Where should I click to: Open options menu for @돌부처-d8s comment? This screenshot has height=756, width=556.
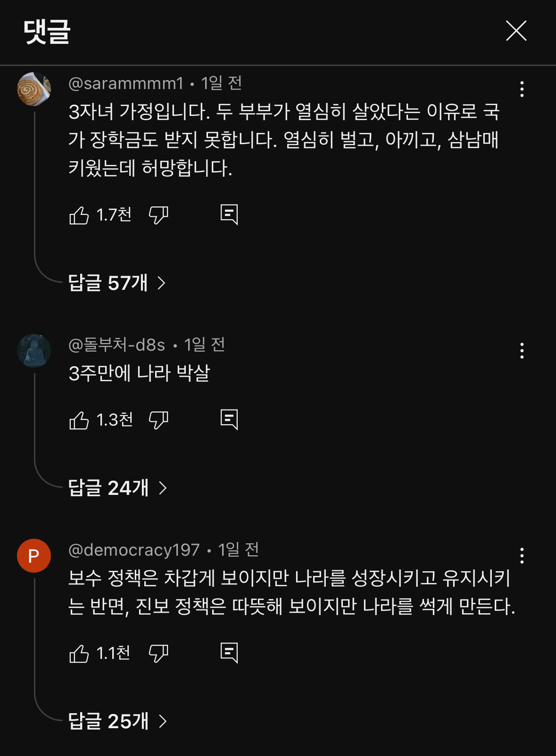coord(522,351)
